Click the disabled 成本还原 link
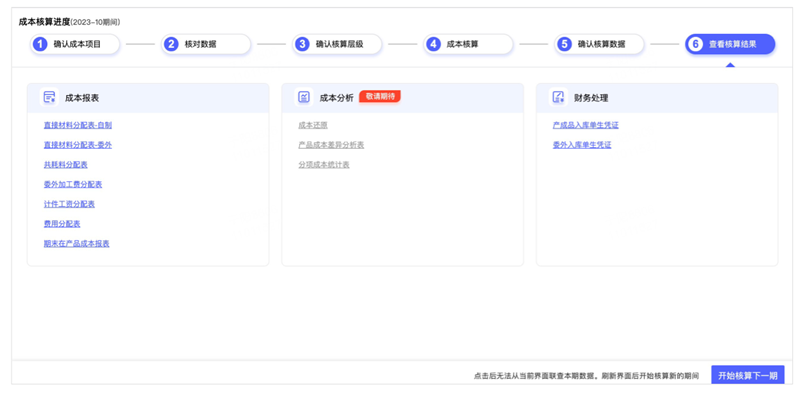 pyautogui.click(x=313, y=125)
